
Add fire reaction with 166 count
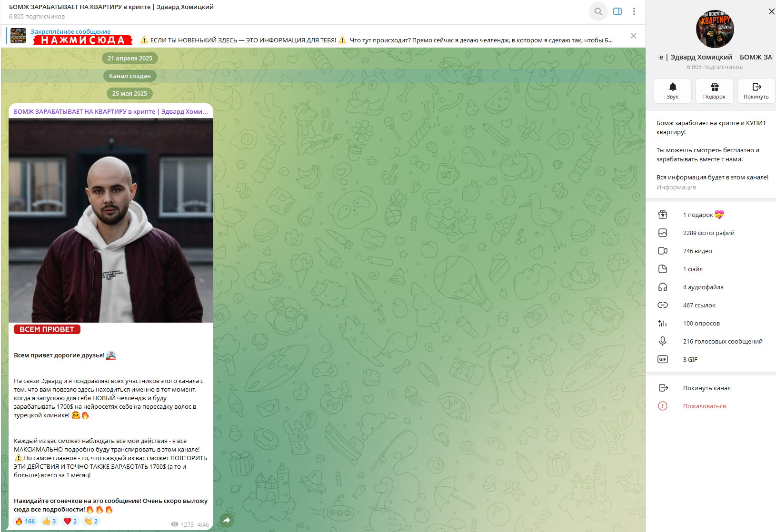click(x=25, y=521)
